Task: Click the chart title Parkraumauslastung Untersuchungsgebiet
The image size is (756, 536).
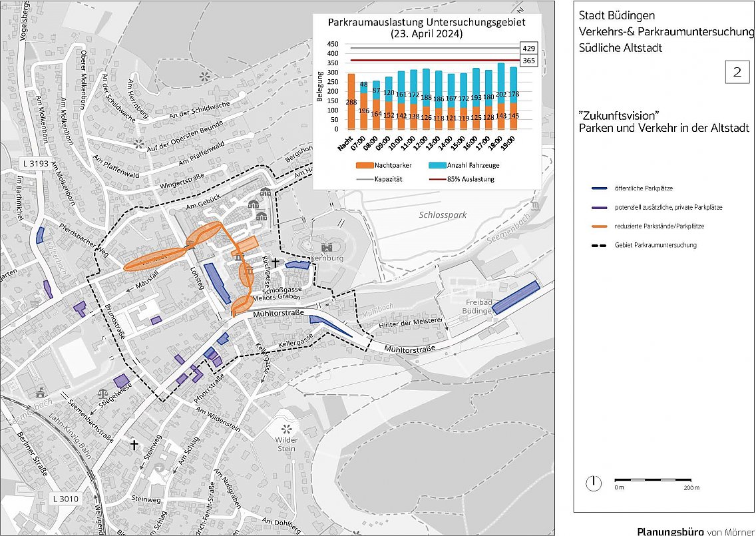Action: coord(426,23)
